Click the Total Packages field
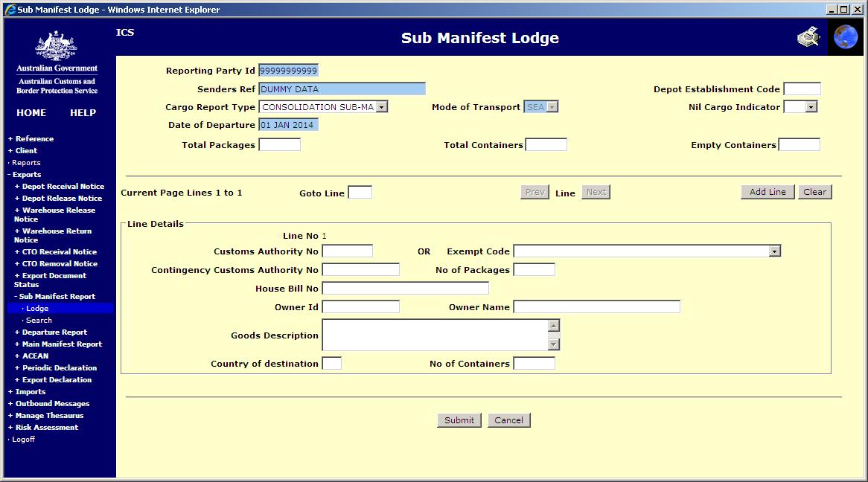This screenshot has height=482, width=868. (x=280, y=145)
